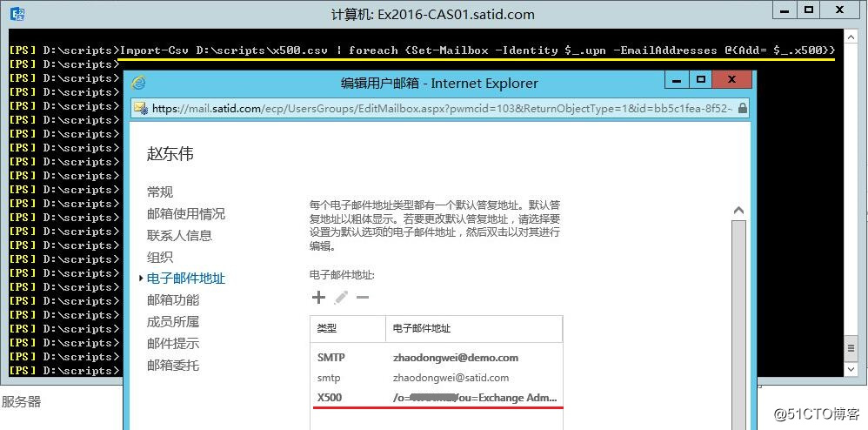Click the edit pencil icon
Screen dimensions: 868x430
(341, 298)
